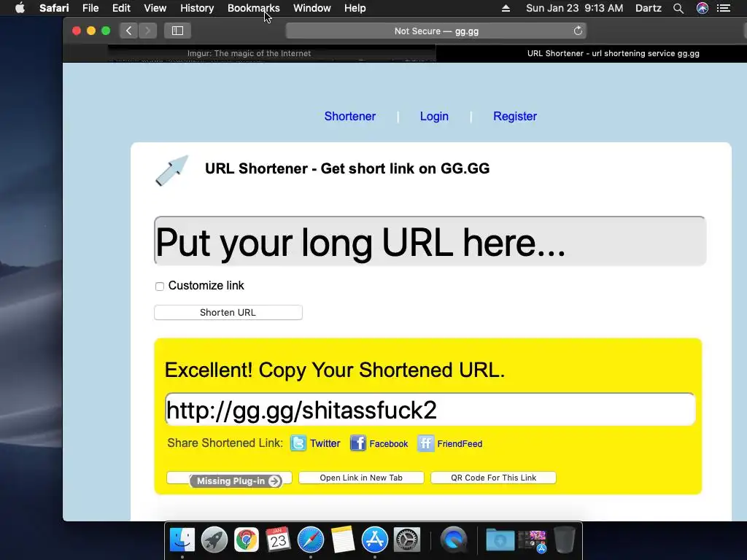Screen dimensions: 747x560
Task: Click the blue arrow logo beside the heading
Action: 172,170
